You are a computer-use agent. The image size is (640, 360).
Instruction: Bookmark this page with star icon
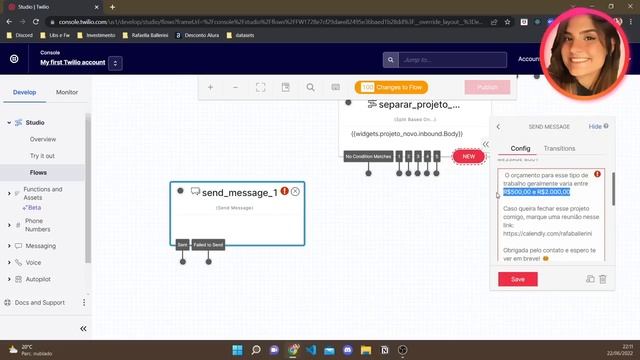pos(507,22)
